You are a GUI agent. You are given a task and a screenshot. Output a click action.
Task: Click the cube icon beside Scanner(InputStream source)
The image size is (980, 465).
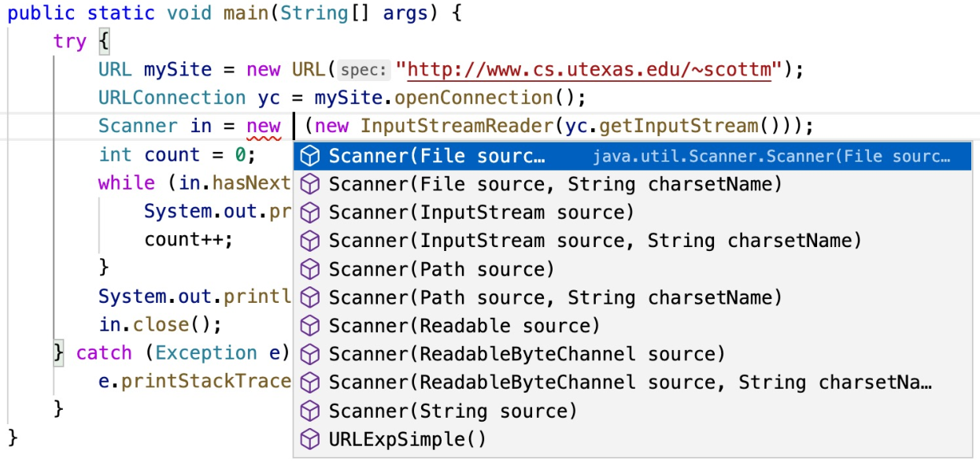[x=311, y=212]
